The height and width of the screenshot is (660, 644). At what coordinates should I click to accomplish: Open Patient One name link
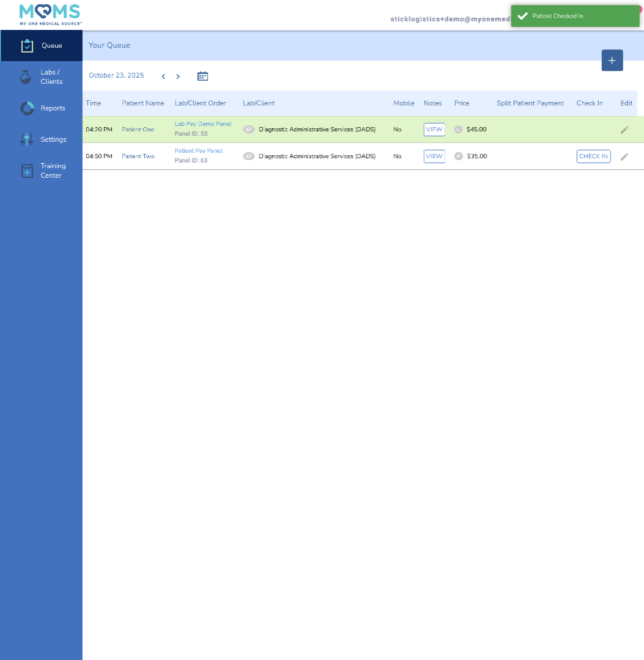[138, 130]
